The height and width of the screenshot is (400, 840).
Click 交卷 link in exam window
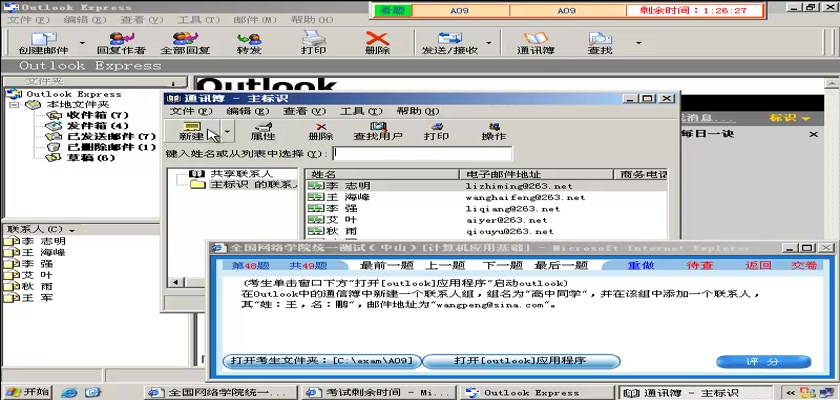coord(804,266)
